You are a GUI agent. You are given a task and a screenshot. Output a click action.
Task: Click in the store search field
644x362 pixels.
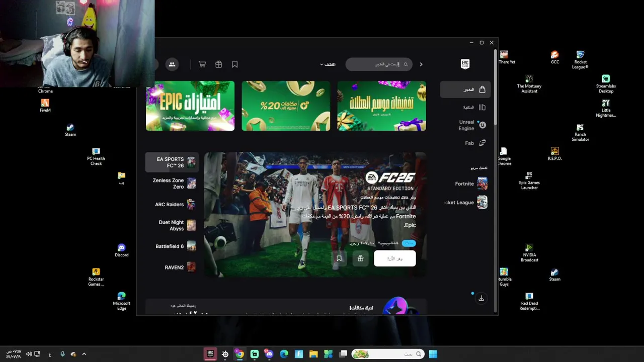click(x=379, y=64)
